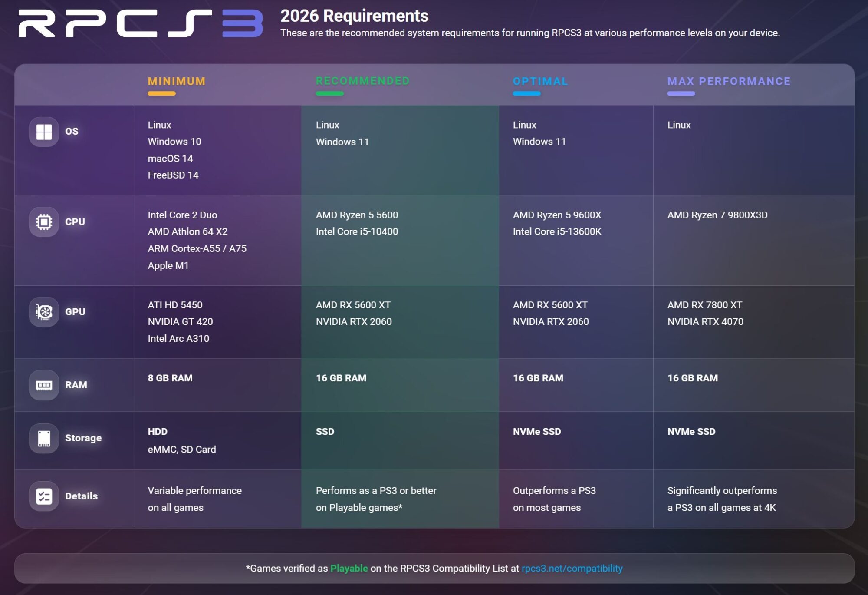Click the Apple M1 entry
This screenshot has height=595, width=868.
click(168, 265)
